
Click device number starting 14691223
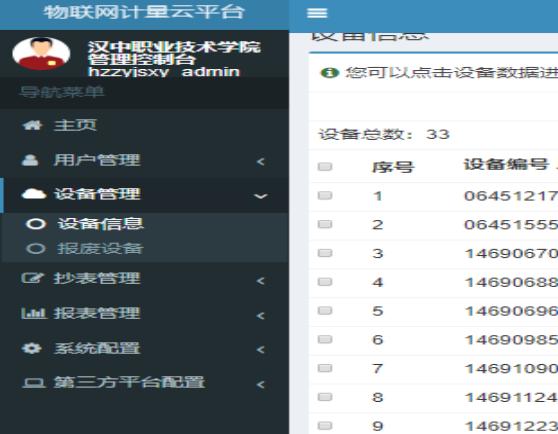coord(511,426)
